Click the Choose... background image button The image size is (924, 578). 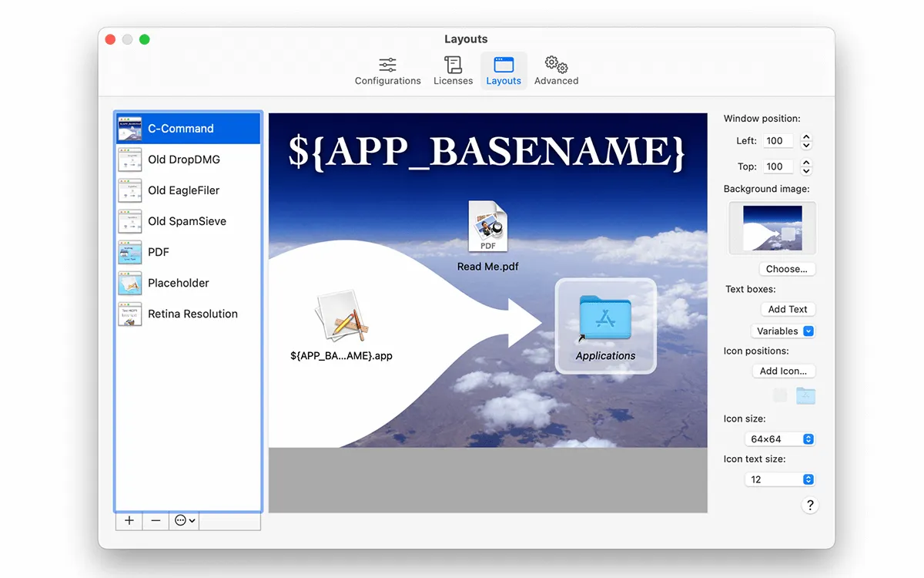(787, 269)
